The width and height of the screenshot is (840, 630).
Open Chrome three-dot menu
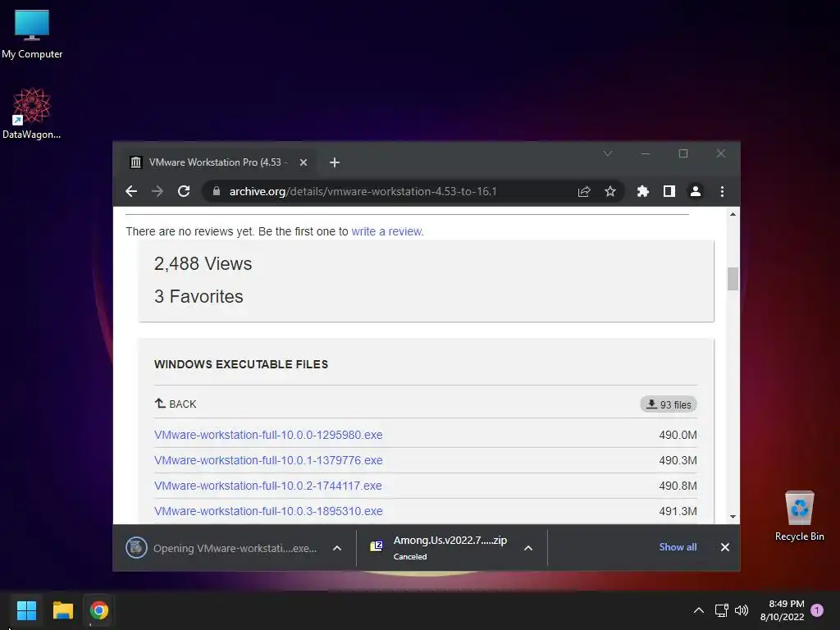click(x=722, y=191)
